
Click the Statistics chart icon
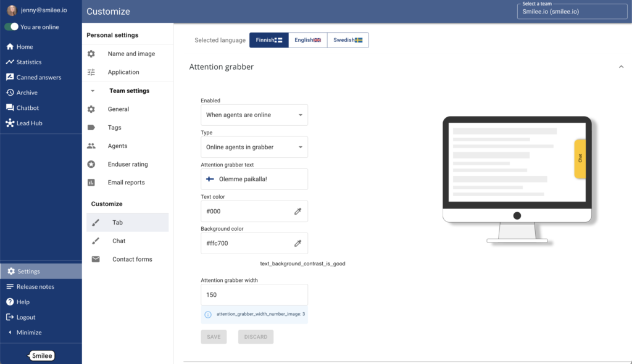pos(10,62)
